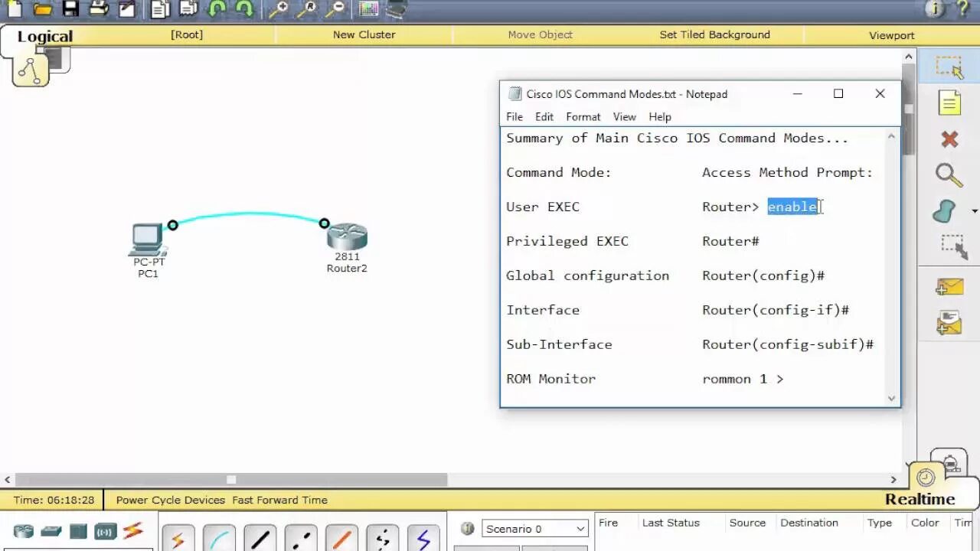This screenshot has height=551, width=980.
Task: Switch to the Logical workspace tab
Action: [44, 37]
